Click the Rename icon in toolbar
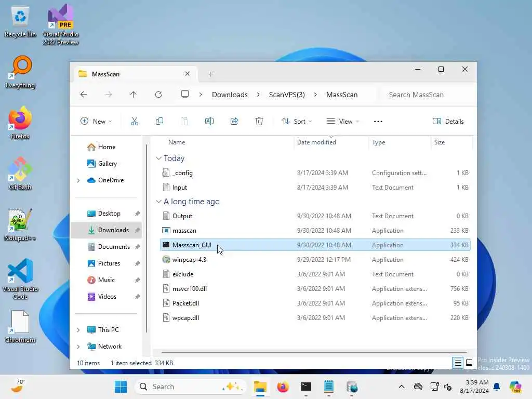This screenshot has width=532, height=399. point(209,121)
